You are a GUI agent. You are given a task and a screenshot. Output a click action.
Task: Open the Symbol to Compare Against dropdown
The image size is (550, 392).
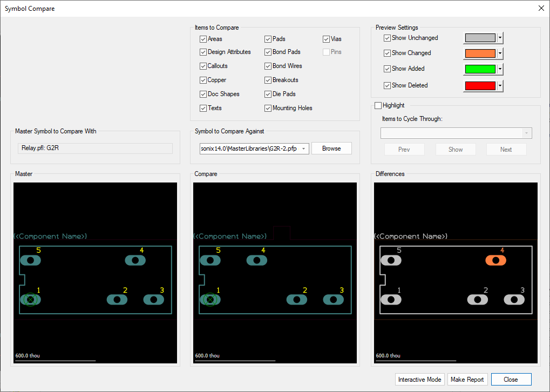click(x=303, y=148)
